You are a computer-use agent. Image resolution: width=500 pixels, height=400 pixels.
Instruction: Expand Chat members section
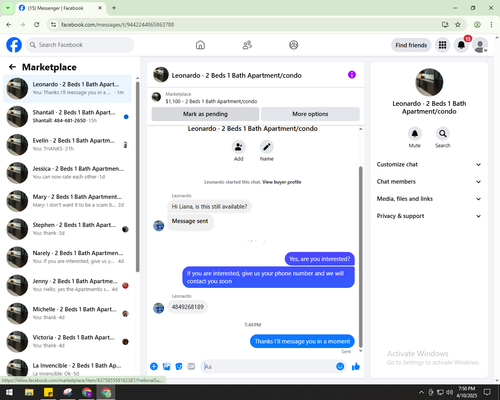429,182
